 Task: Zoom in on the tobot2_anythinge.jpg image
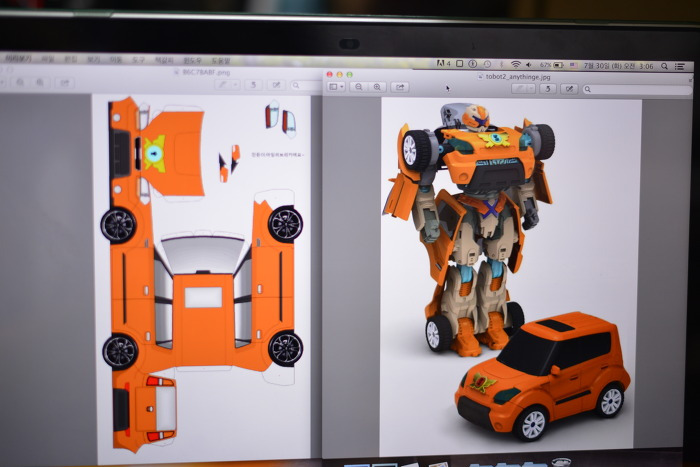click(377, 87)
